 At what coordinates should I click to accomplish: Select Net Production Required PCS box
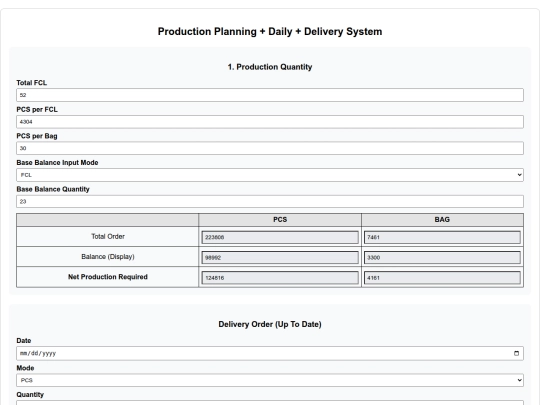point(280,278)
